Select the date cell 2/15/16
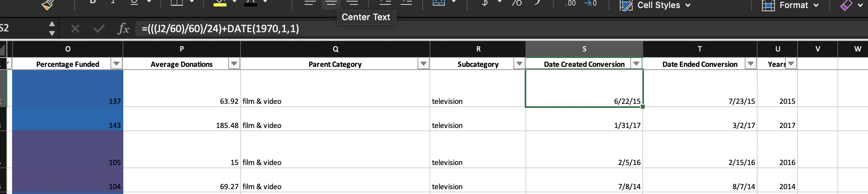The height and width of the screenshot is (194, 868). pos(700,149)
